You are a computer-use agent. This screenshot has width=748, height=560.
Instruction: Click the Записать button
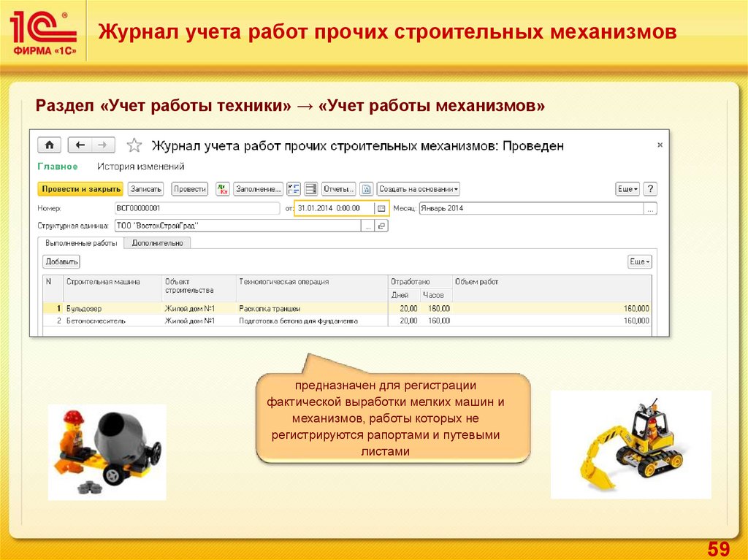coord(146,189)
